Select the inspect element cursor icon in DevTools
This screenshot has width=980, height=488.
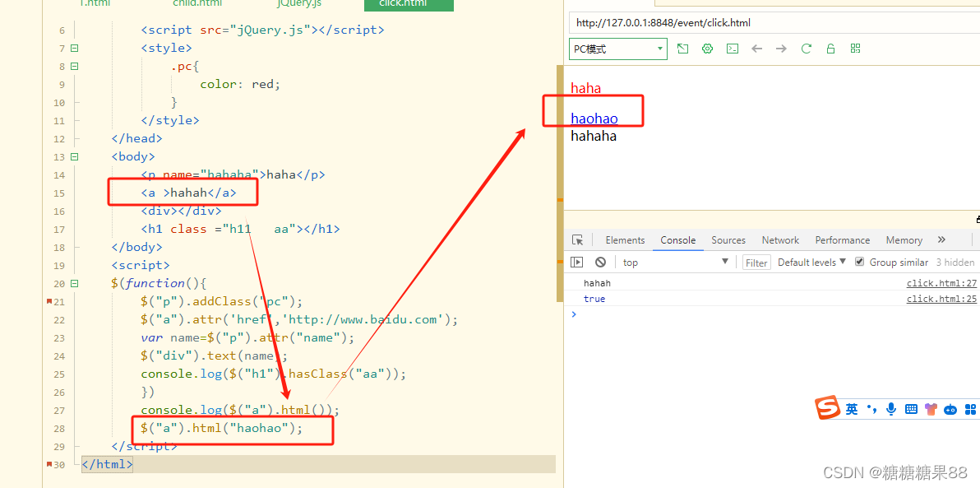click(578, 239)
